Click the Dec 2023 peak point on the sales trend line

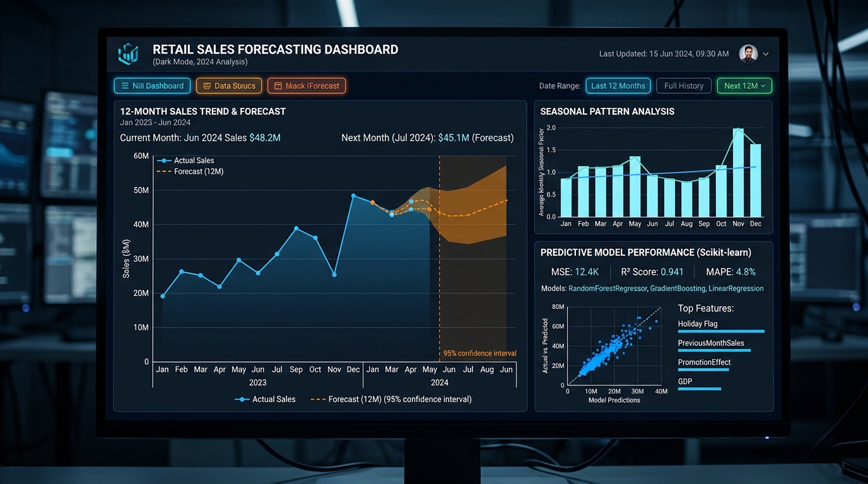(x=353, y=195)
